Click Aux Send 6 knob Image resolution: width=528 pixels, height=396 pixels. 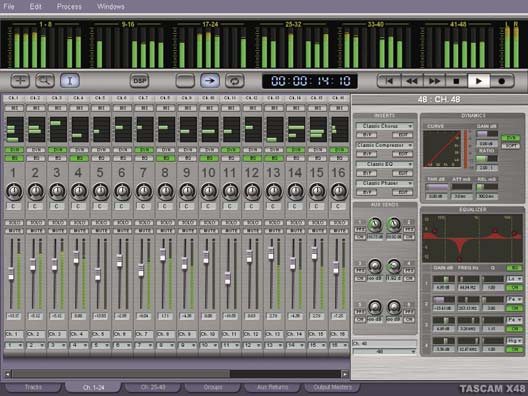point(394,307)
